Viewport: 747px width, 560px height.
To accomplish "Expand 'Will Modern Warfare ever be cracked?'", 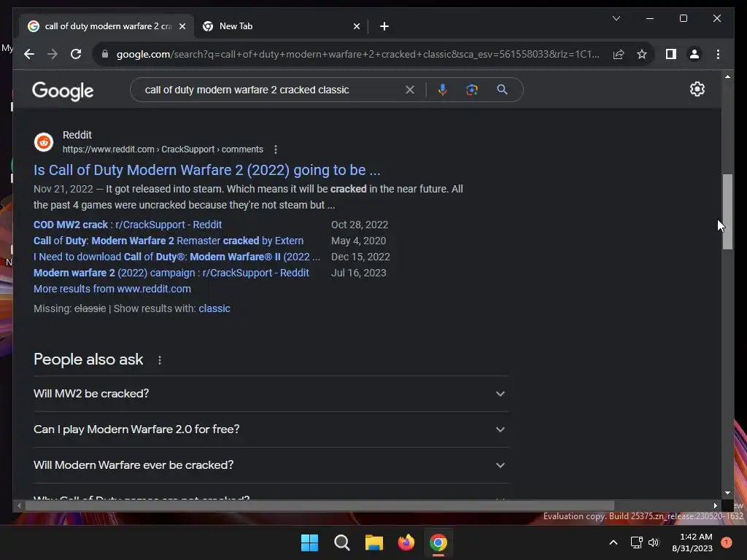I will [x=271, y=465].
